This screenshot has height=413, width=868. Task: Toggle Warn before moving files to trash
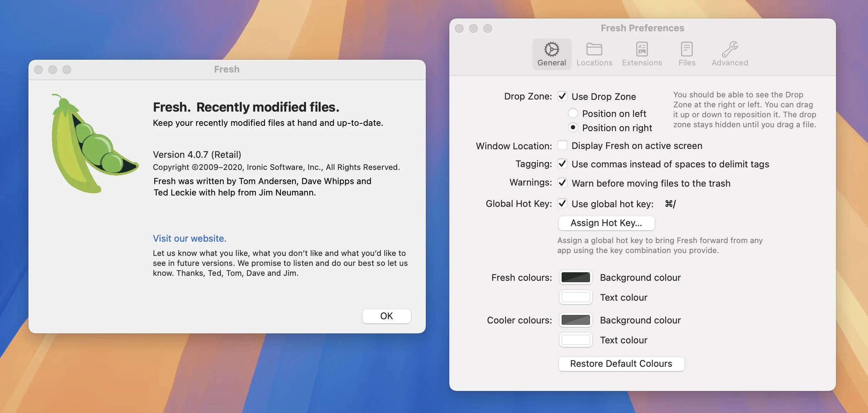pos(562,183)
